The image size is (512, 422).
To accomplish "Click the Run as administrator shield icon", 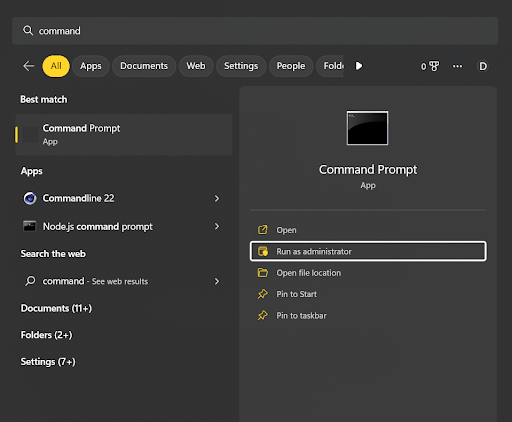I will [x=263, y=251].
